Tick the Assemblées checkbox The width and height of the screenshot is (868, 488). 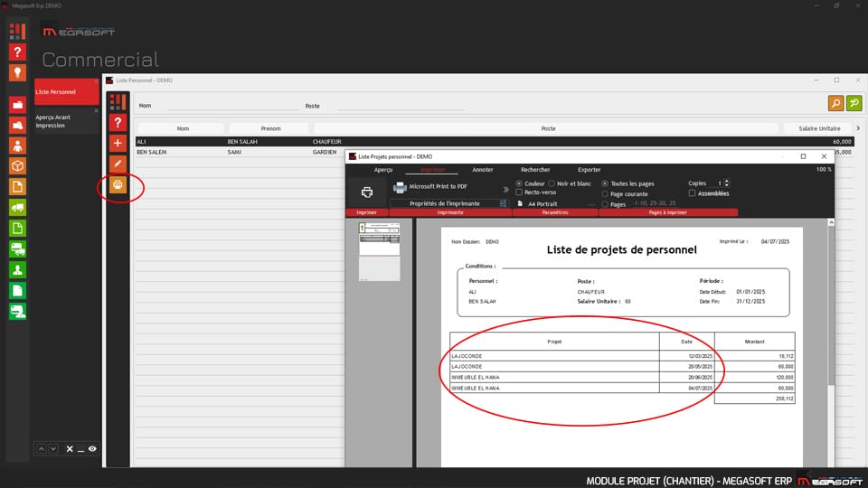(x=693, y=193)
